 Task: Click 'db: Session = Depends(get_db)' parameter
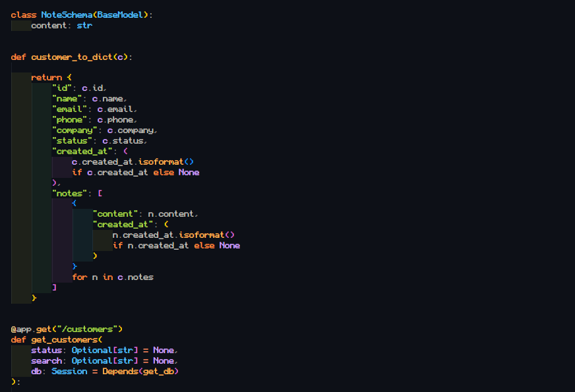tap(104, 372)
